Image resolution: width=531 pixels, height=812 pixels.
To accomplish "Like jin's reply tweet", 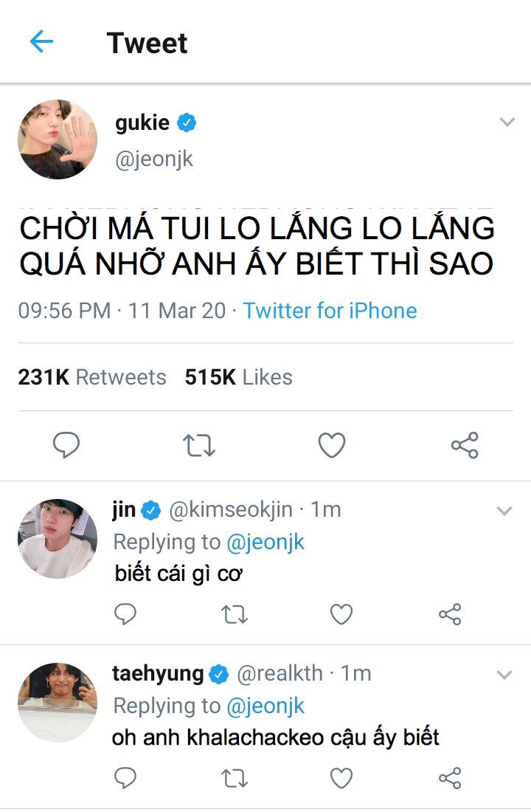I will (x=341, y=614).
